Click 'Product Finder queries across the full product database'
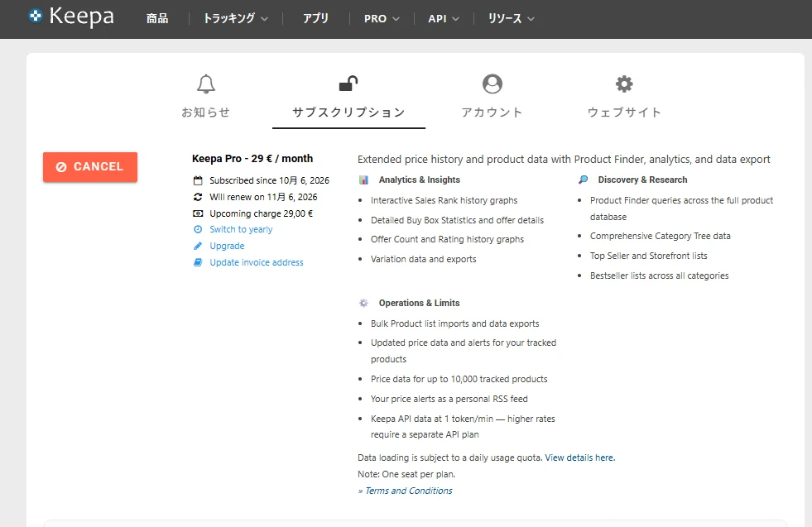The height and width of the screenshot is (527, 812). pyautogui.click(x=681, y=208)
